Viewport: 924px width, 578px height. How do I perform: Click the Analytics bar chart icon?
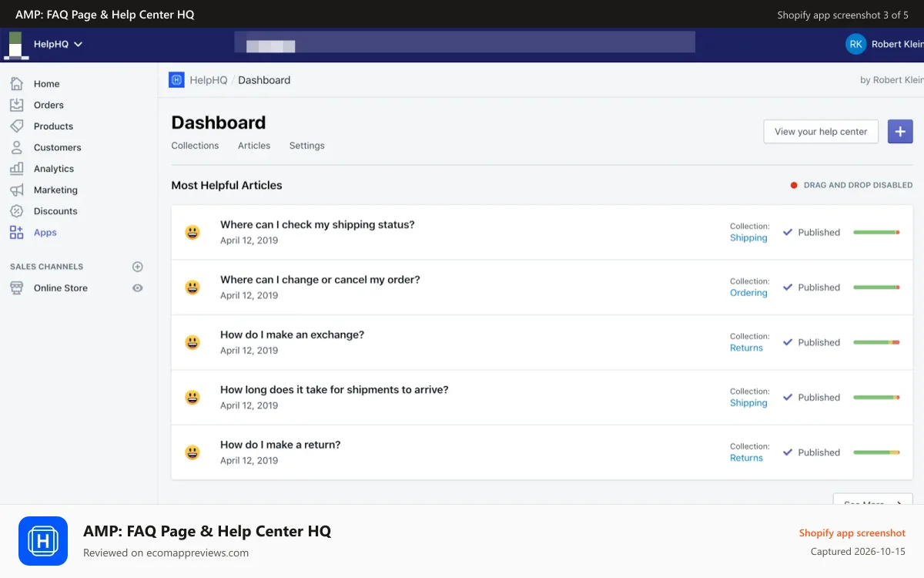click(16, 168)
